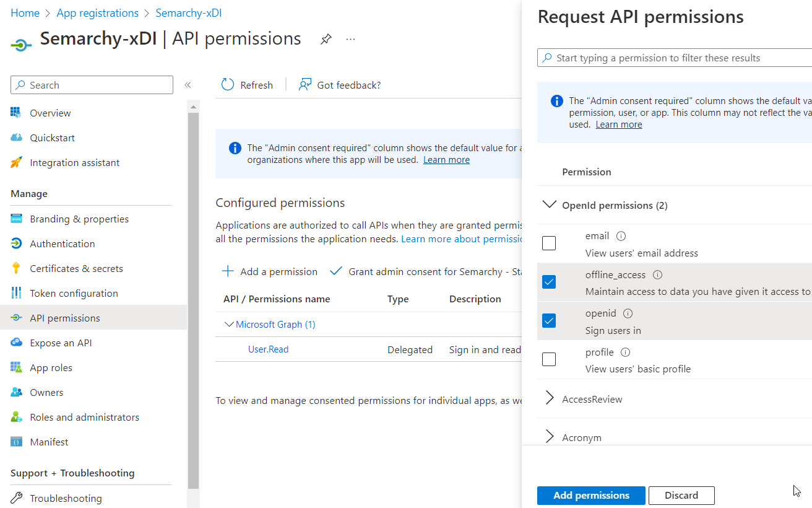Click the Add permissions button

(591, 495)
